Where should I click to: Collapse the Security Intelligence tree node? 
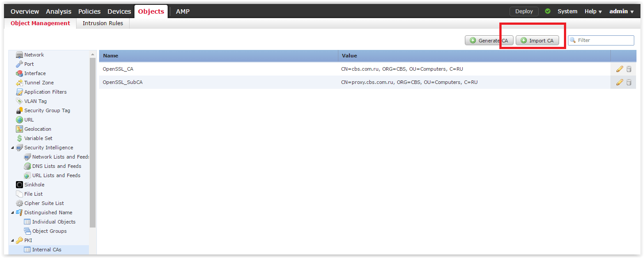[x=12, y=148]
